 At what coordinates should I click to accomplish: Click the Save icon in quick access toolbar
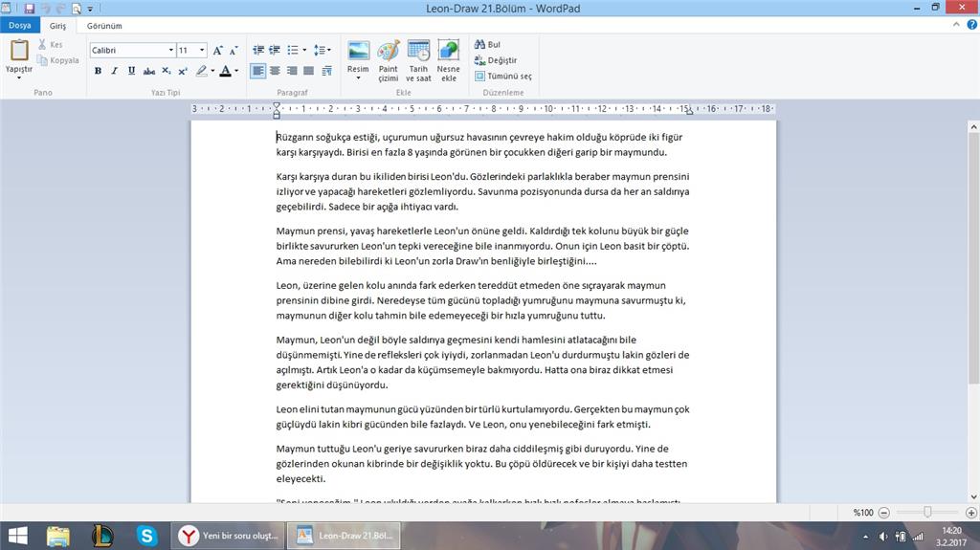(29, 9)
